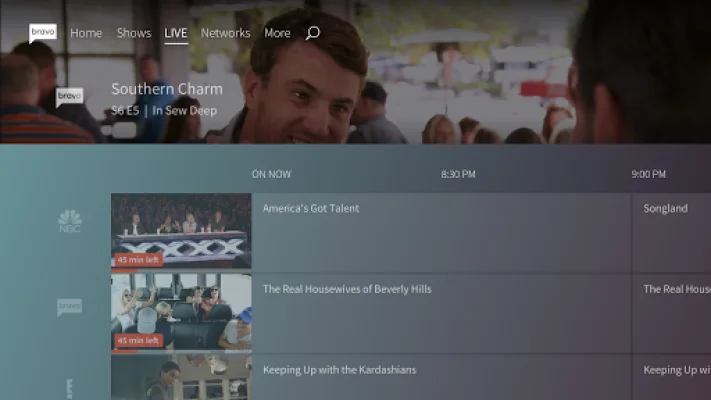Click the Real Housewives of Beverly Hills thumbnail
711x400 pixels.
(181, 311)
